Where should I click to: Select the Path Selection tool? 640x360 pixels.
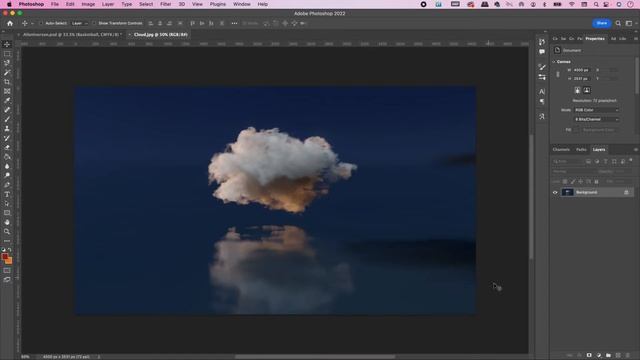point(7,204)
